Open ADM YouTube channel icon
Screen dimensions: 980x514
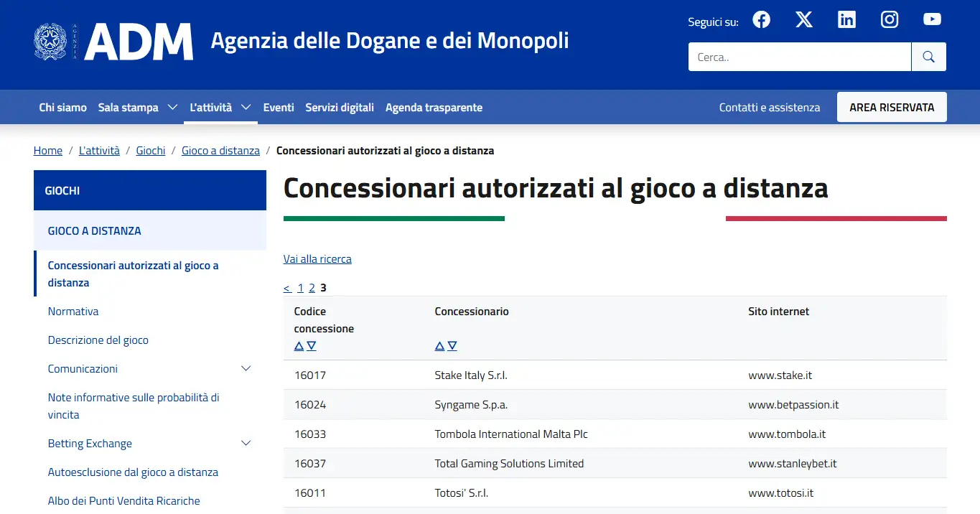(932, 20)
